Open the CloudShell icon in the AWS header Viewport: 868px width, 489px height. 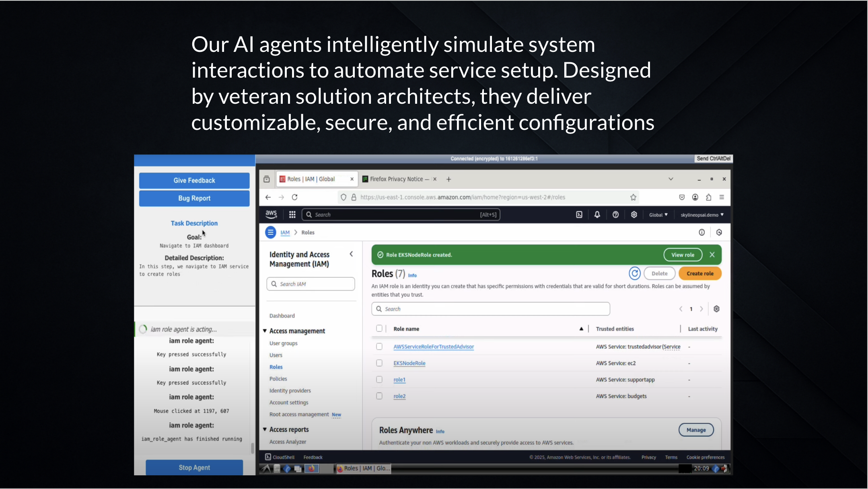tap(579, 215)
